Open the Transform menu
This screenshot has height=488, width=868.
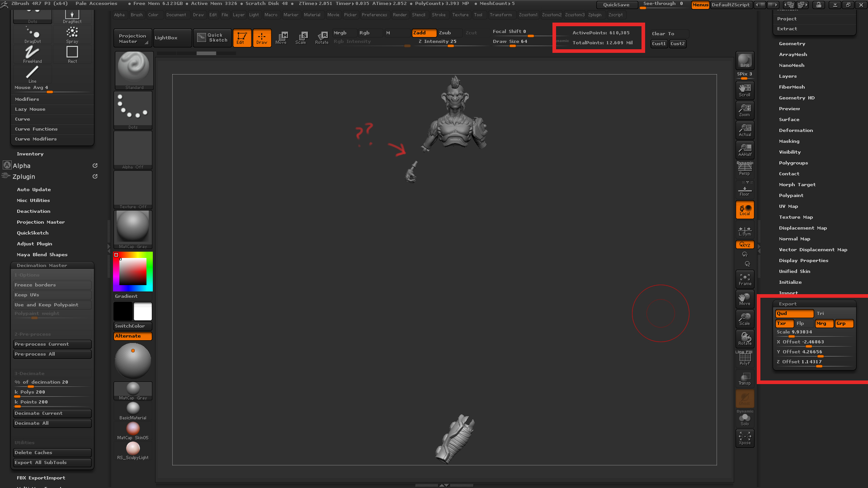coord(501,15)
